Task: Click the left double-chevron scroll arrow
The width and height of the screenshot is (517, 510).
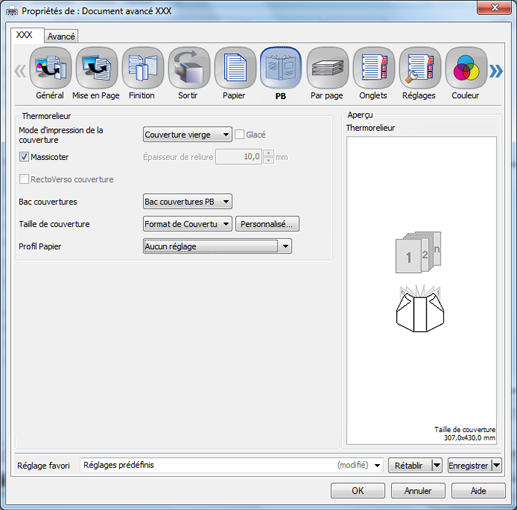Action: pyautogui.click(x=20, y=71)
